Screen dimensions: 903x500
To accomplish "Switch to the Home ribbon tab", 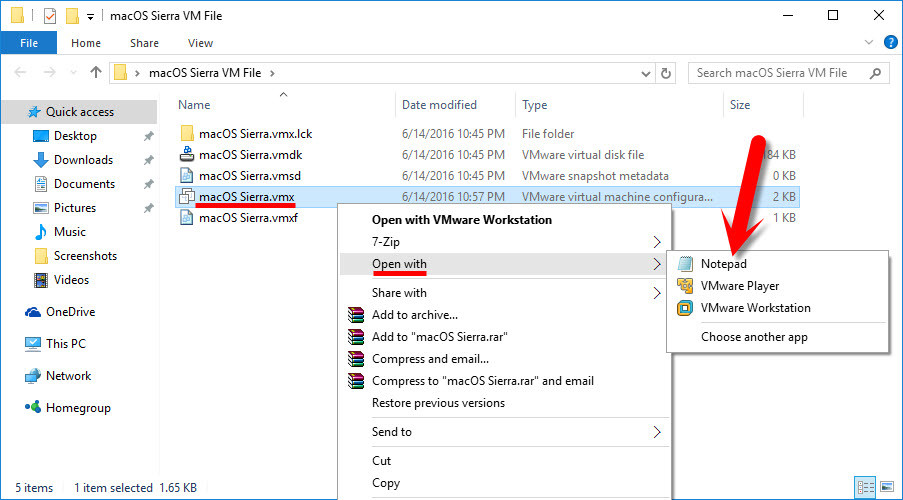I will 86,43.
